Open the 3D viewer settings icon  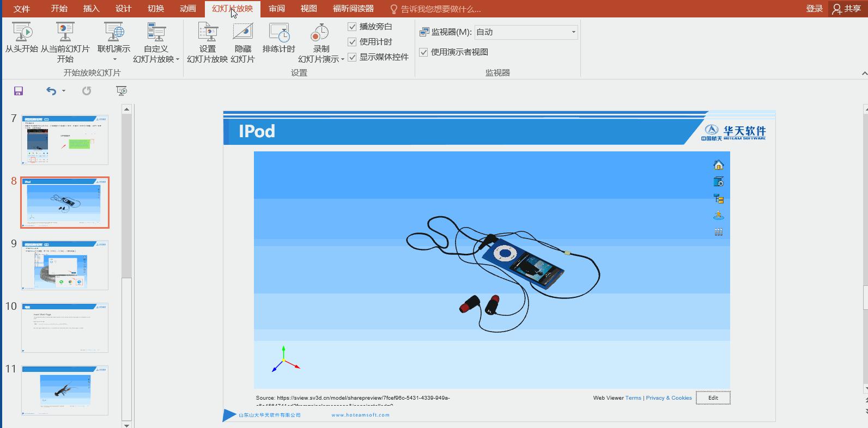(x=718, y=182)
